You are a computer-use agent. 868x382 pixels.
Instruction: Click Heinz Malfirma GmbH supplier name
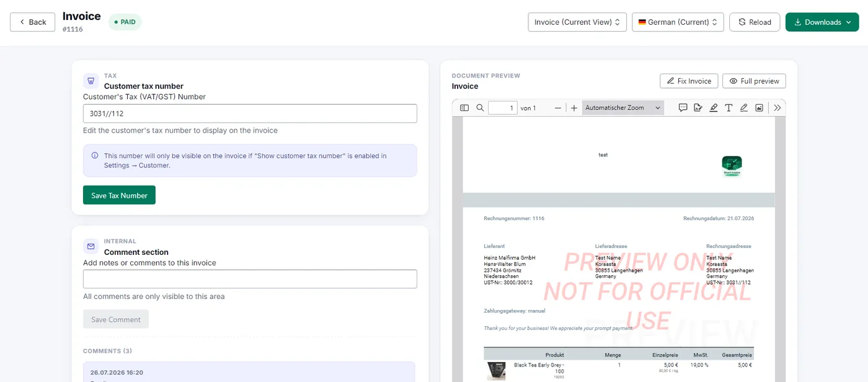tap(510, 258)
